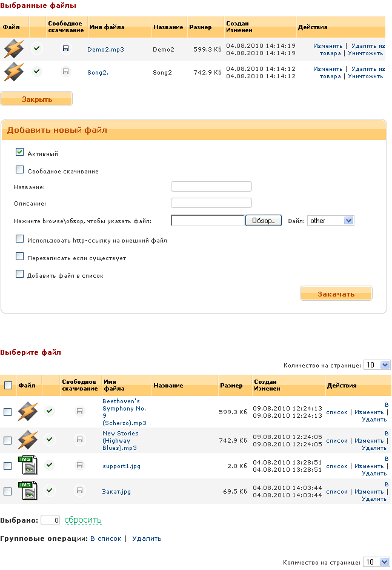
Task: Click the Обзор... browse button
Action: point(264,221)
